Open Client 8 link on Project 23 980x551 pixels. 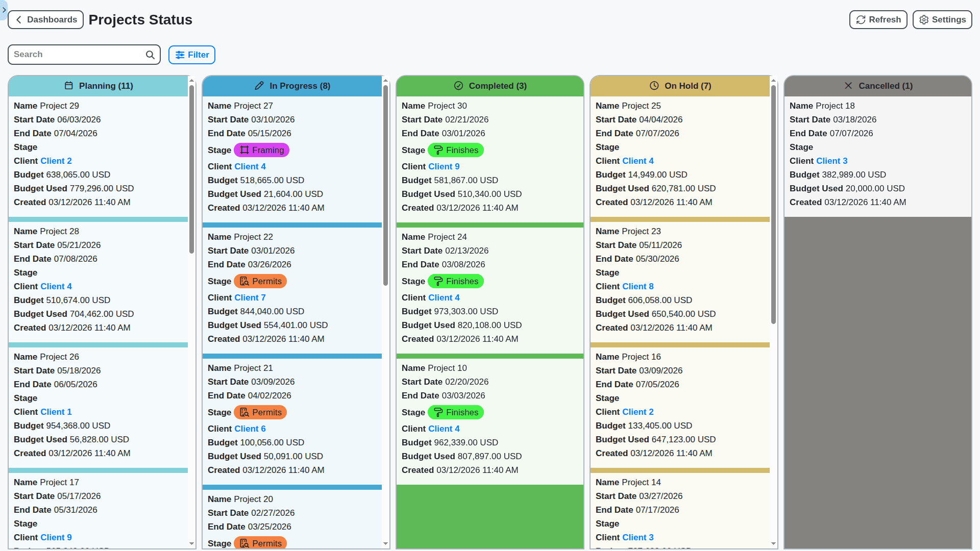pos(638,286)
